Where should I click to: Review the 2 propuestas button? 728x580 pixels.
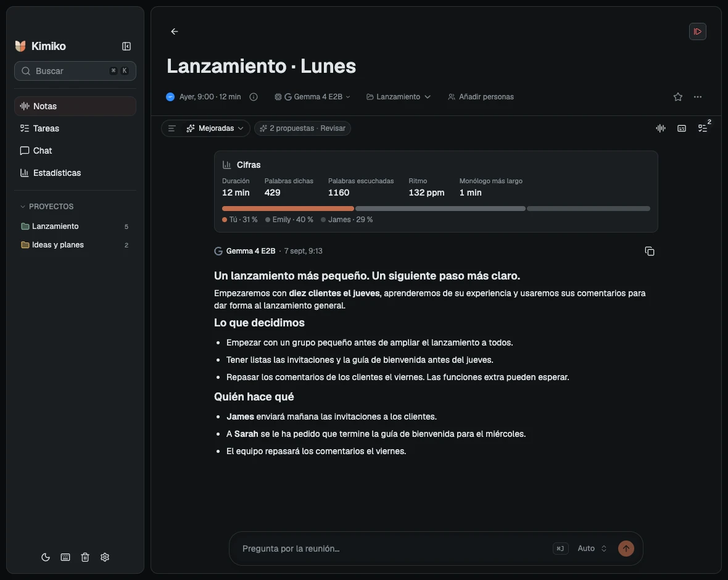(x=302, y=128)
